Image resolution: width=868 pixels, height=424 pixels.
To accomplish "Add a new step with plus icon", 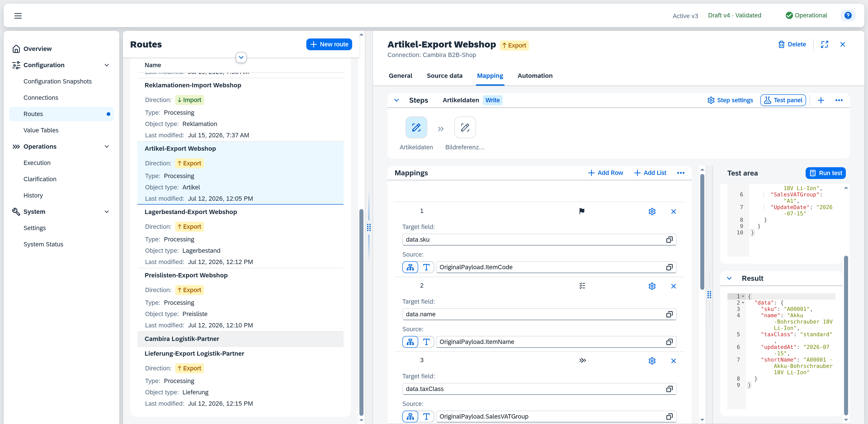I will [x=821, y=100].
